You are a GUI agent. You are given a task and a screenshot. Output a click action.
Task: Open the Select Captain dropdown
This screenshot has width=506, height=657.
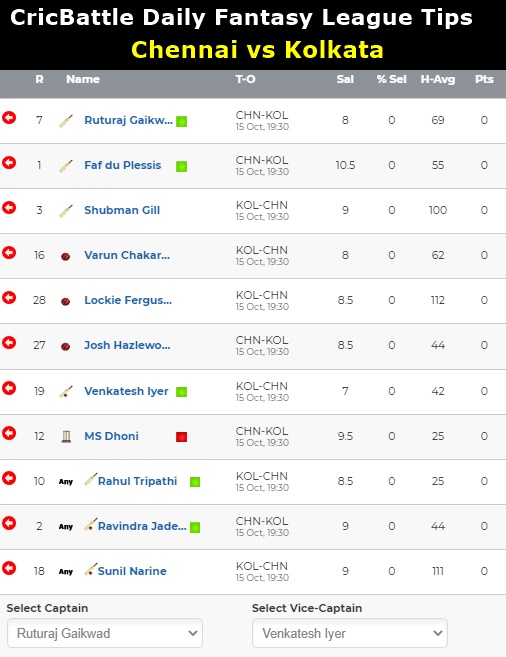point(105,633)
